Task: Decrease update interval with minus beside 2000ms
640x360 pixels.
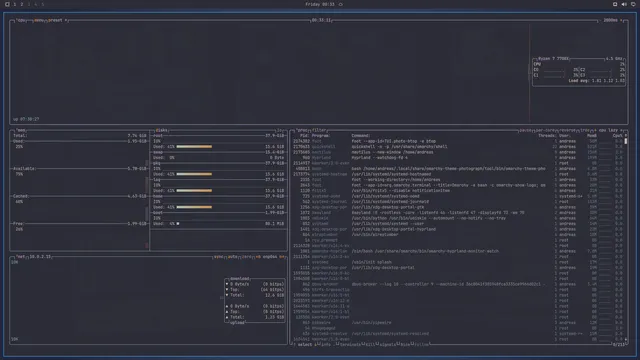Action: click(600, 20)
